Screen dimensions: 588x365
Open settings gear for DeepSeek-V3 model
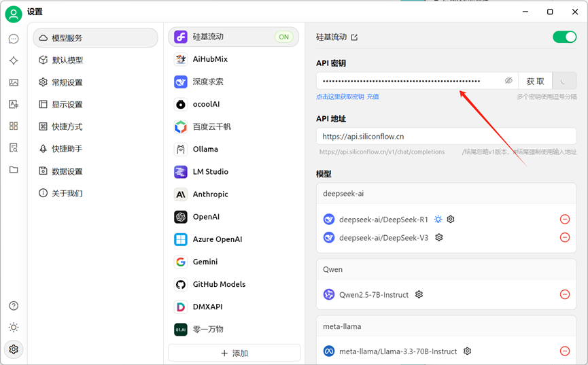point(439,237)
